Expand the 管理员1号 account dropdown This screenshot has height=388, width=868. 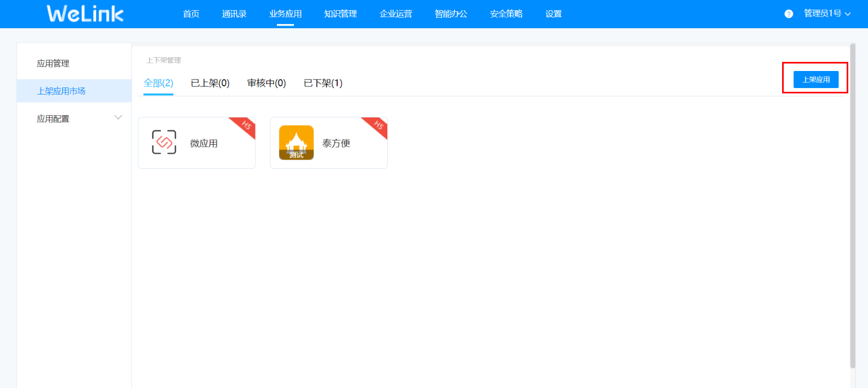[827, 14]
